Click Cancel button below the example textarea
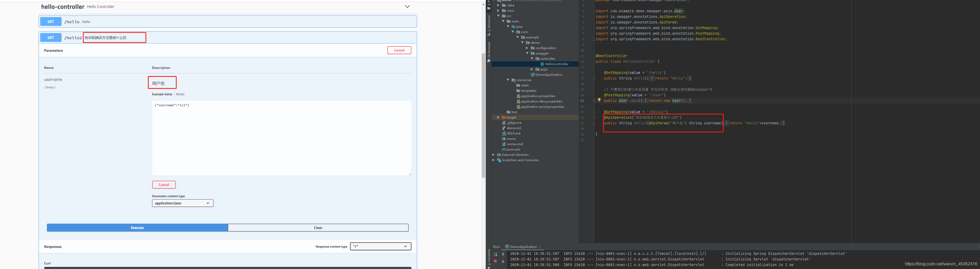The width and height of the screenshot is (980, 269). click(164, 185)
